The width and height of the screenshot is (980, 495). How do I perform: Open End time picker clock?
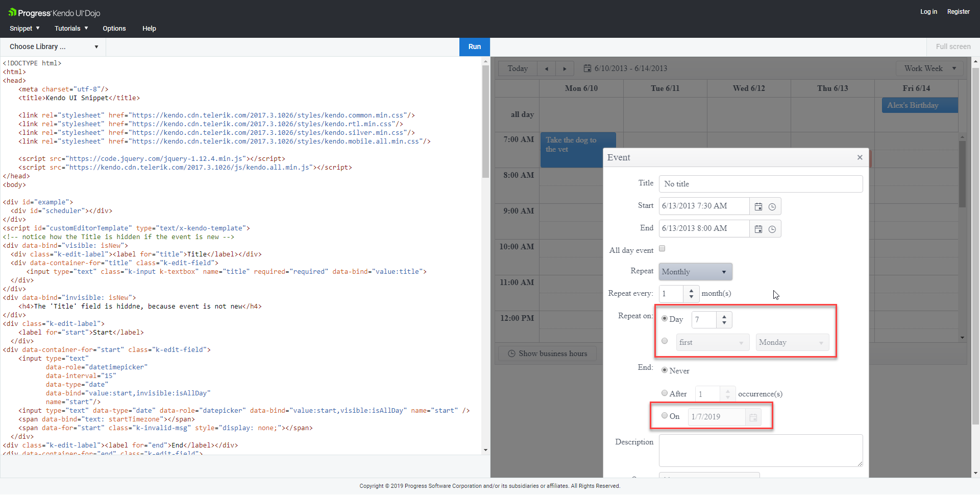click(772, 229)
